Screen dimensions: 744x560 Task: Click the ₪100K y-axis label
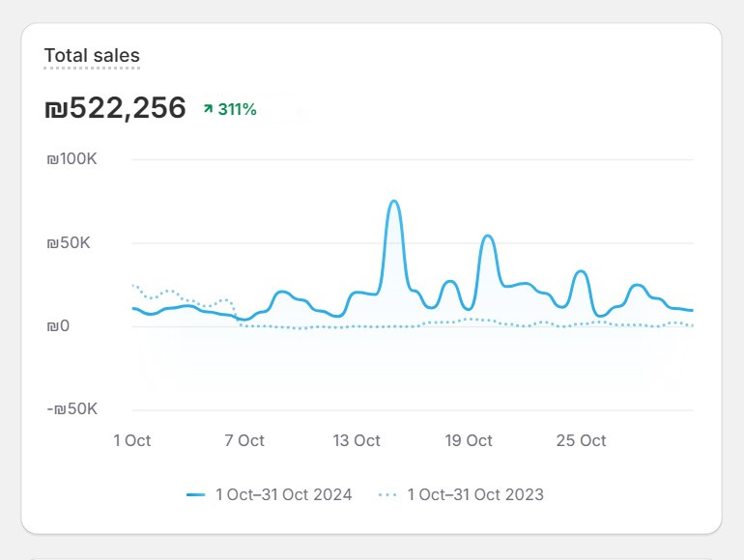point(72,159)
